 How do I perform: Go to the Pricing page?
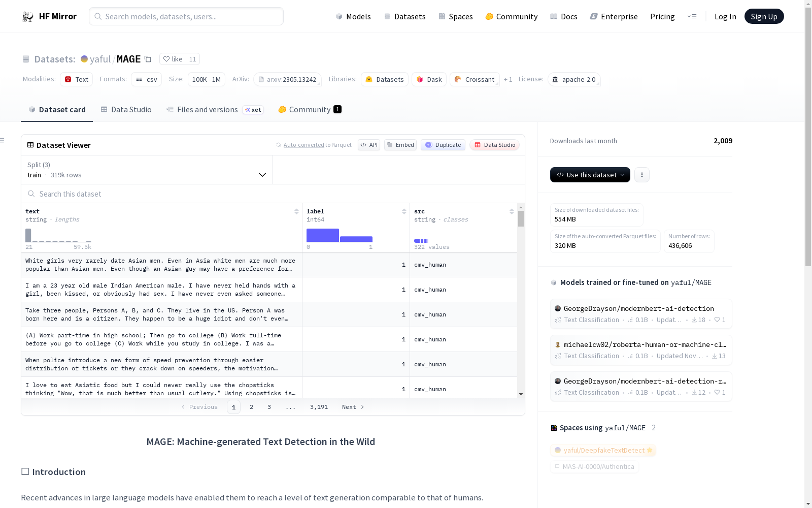pyautogui.click(x=662, y=17)
